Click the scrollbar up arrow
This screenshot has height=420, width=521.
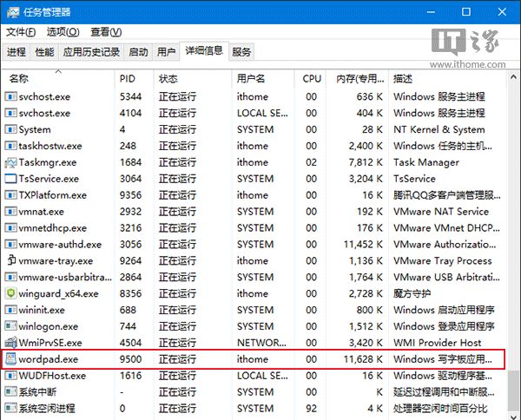coord(514,77)
